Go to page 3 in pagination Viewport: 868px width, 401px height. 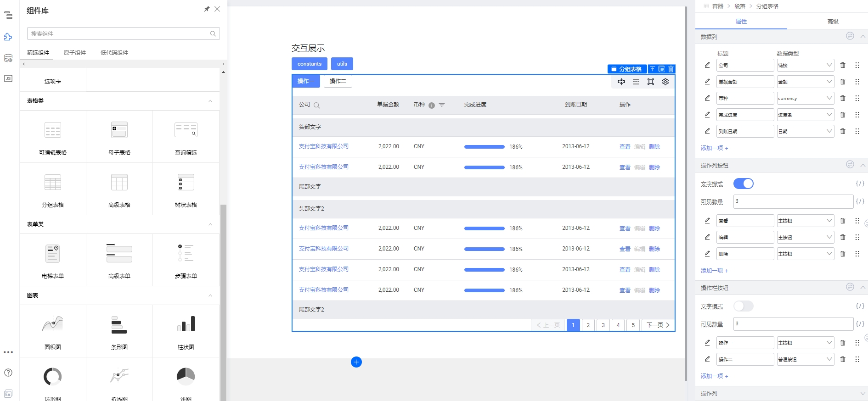point(603,325)
